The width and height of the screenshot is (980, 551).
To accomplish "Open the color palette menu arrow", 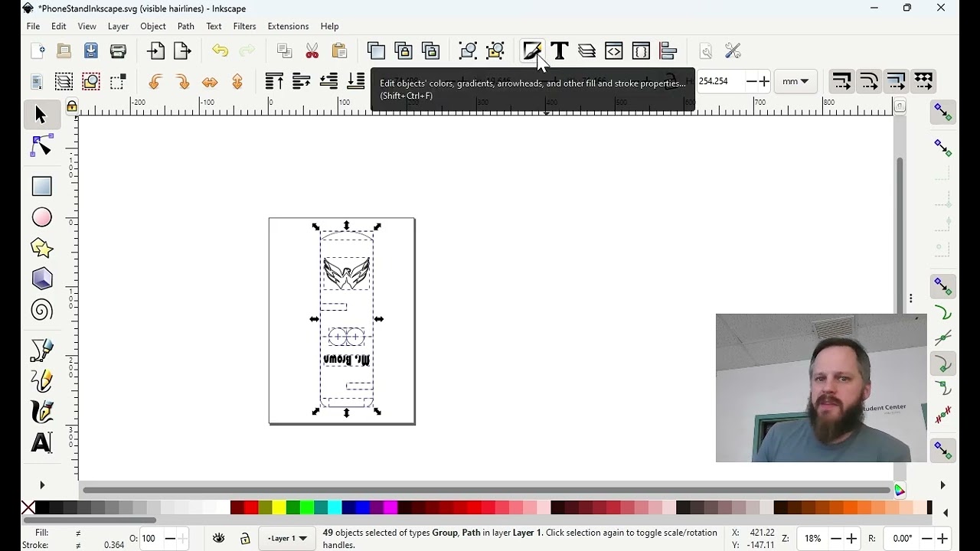I will click(946, 513).
